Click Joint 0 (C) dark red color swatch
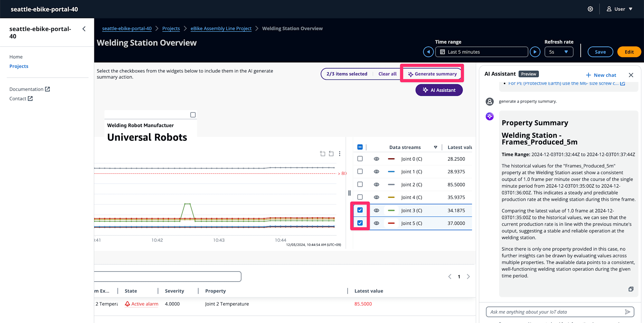644x323 pixels. click(x=391, y=159)
